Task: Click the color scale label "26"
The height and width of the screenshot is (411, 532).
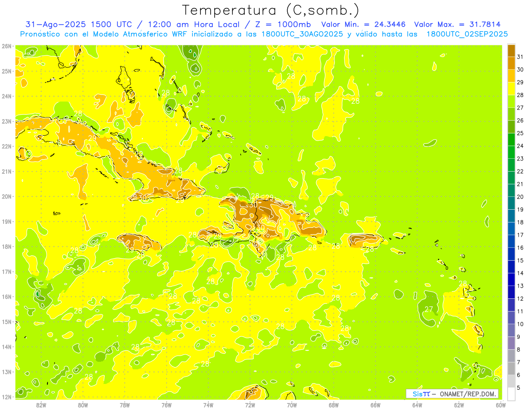Action: tap(520, 121)
